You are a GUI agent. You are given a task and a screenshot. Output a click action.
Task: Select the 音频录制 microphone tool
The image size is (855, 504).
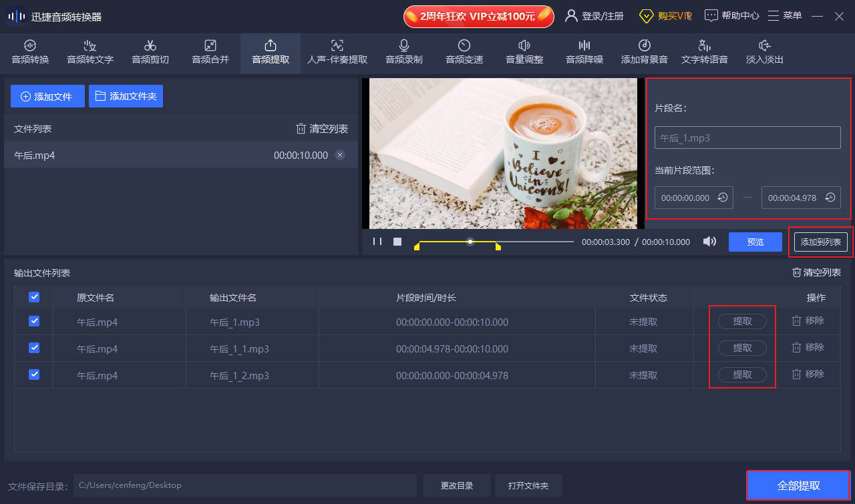tap(403, 51)
